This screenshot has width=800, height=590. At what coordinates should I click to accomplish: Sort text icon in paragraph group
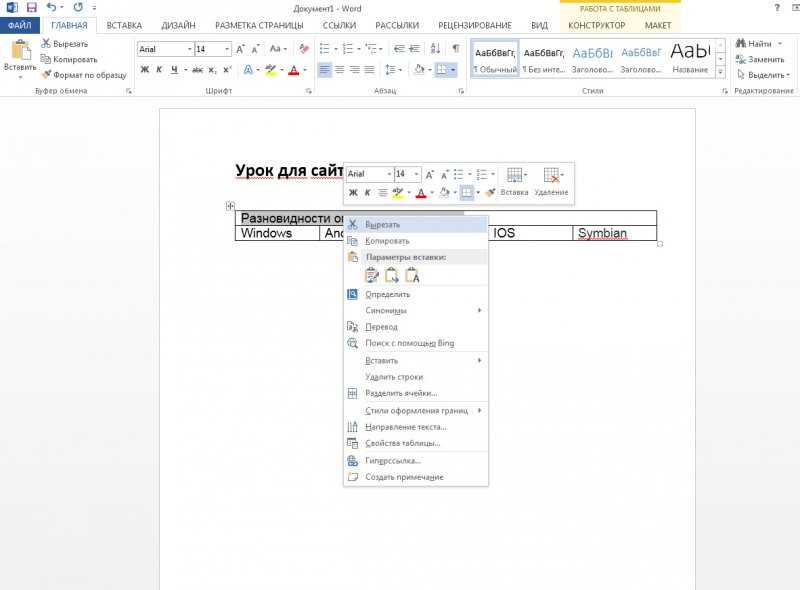coord(435,48)
